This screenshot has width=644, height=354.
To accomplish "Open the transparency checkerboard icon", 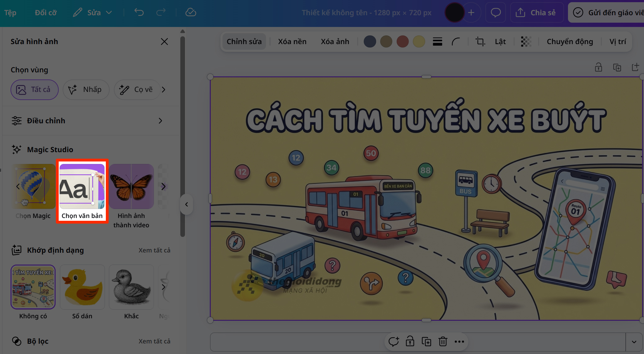I will click(526, 41).
